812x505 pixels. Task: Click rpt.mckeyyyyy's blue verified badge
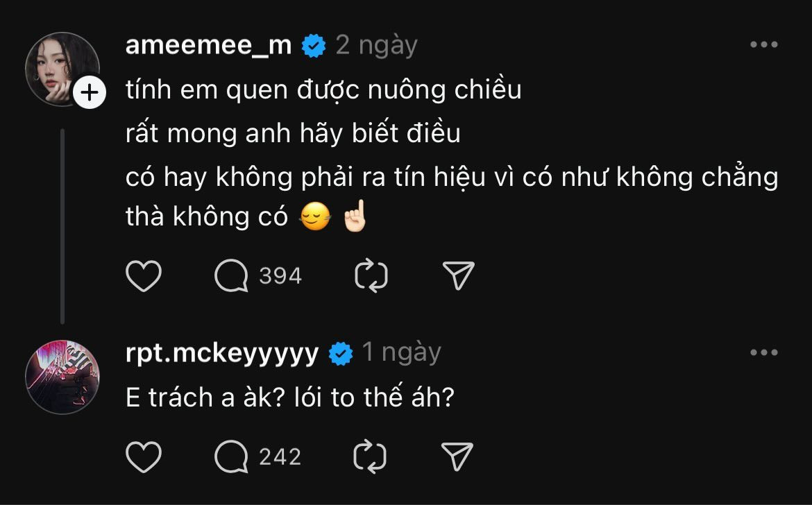(x=341, y=354)
